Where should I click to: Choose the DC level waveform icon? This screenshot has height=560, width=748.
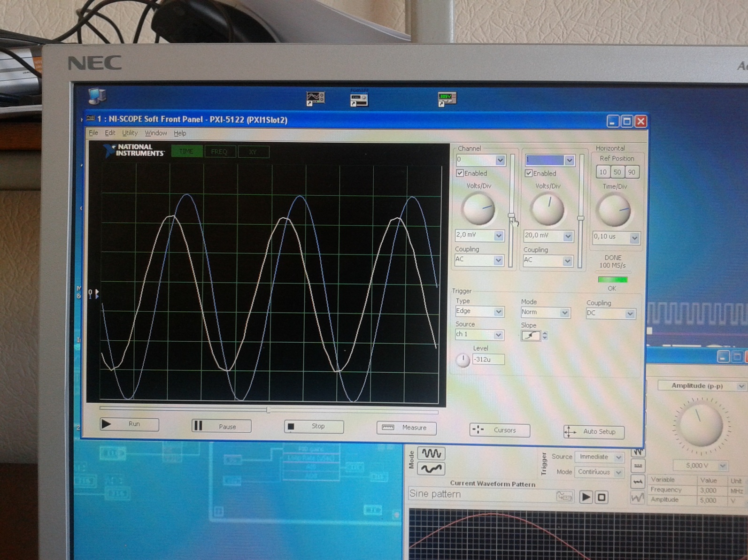[x=638, y=466]
